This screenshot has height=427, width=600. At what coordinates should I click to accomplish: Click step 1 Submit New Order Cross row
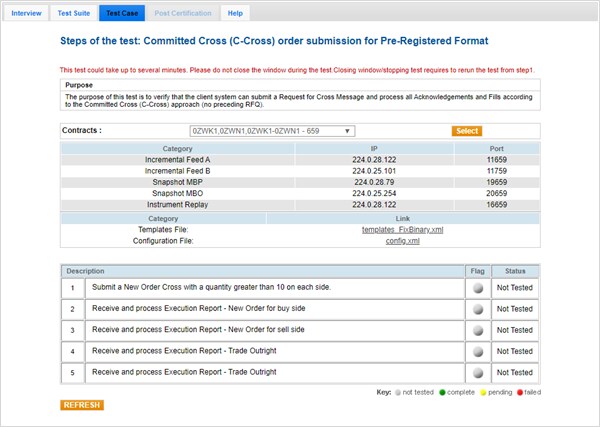point(270,286)
